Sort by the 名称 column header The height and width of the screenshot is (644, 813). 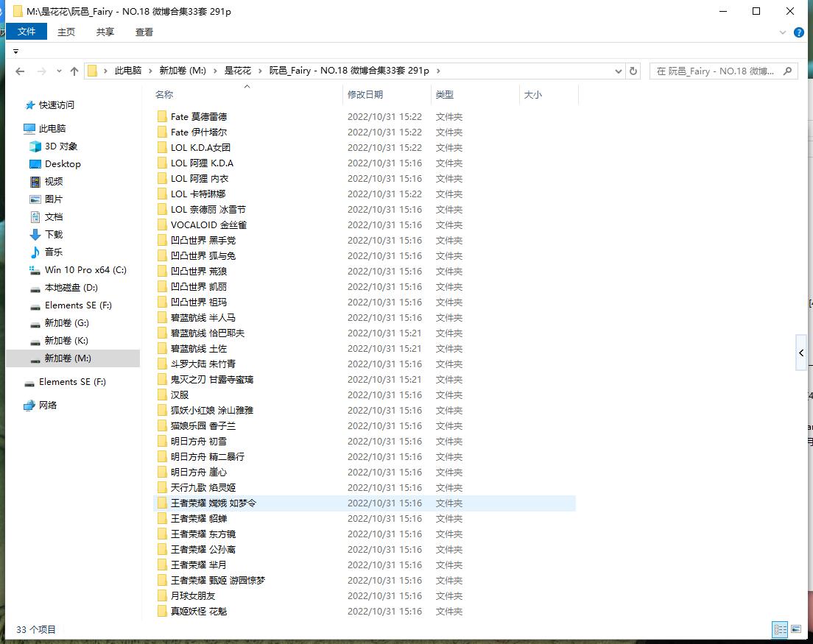[163, 94]
